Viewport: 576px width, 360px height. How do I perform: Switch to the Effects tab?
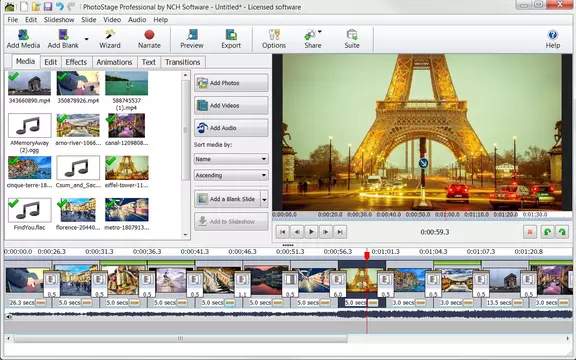(76, 62)
